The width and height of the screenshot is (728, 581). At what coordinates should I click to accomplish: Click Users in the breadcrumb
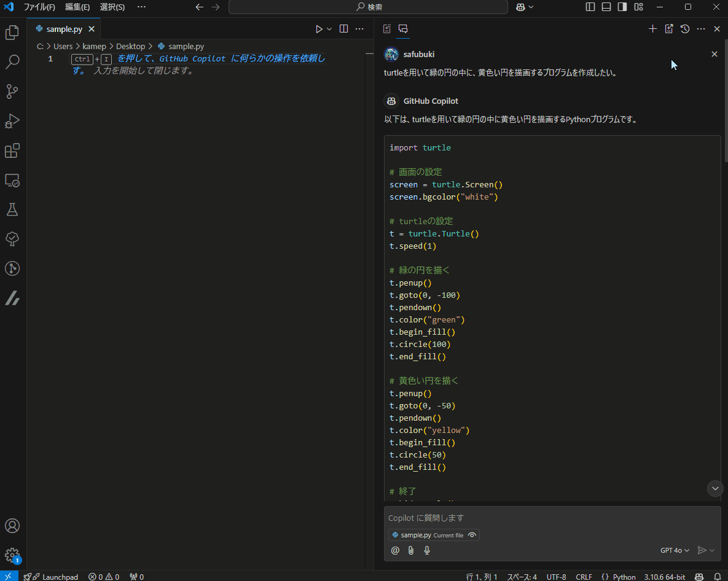pyautogui.click(x=63, y=47)
